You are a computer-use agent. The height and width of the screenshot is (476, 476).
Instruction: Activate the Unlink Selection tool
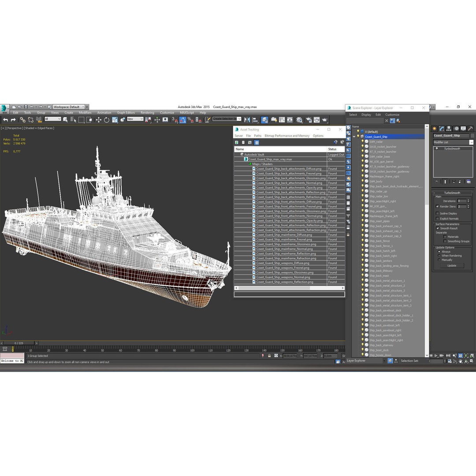tap(30, 120)
